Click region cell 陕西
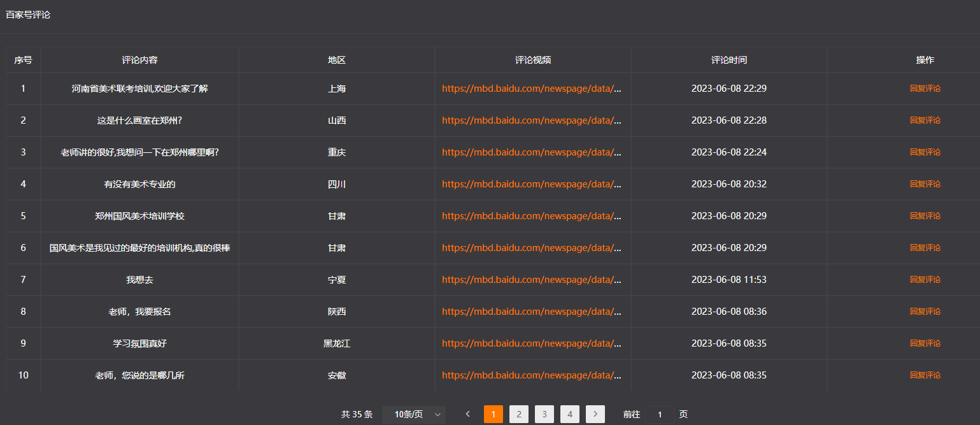The width and height of the screenshot is (980, 425). point(337,312)
